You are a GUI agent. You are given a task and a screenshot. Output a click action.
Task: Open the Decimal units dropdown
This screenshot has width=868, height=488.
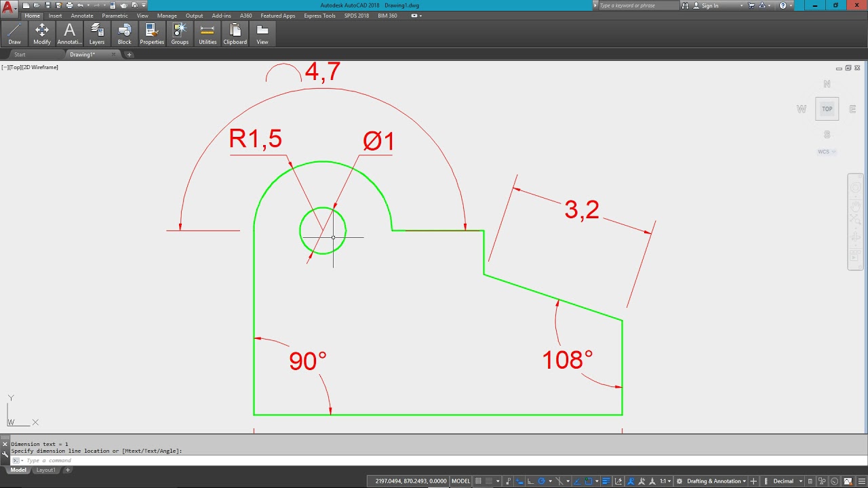pyautogui.click(x=787, y=481)
